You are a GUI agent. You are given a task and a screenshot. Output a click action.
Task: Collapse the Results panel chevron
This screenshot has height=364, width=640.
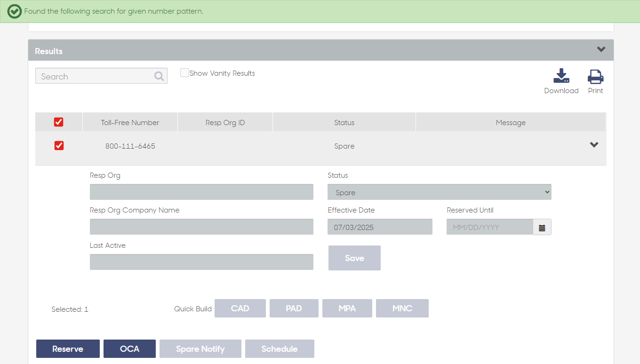pyautogui.click(x=601, y=49)
